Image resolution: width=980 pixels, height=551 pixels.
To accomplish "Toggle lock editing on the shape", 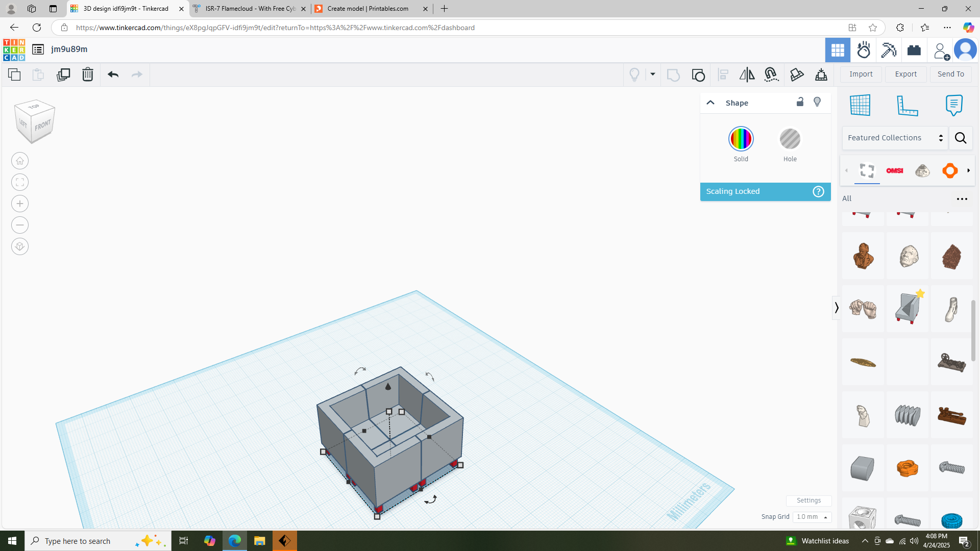I will pyautogui.click(x=800, y=102).
